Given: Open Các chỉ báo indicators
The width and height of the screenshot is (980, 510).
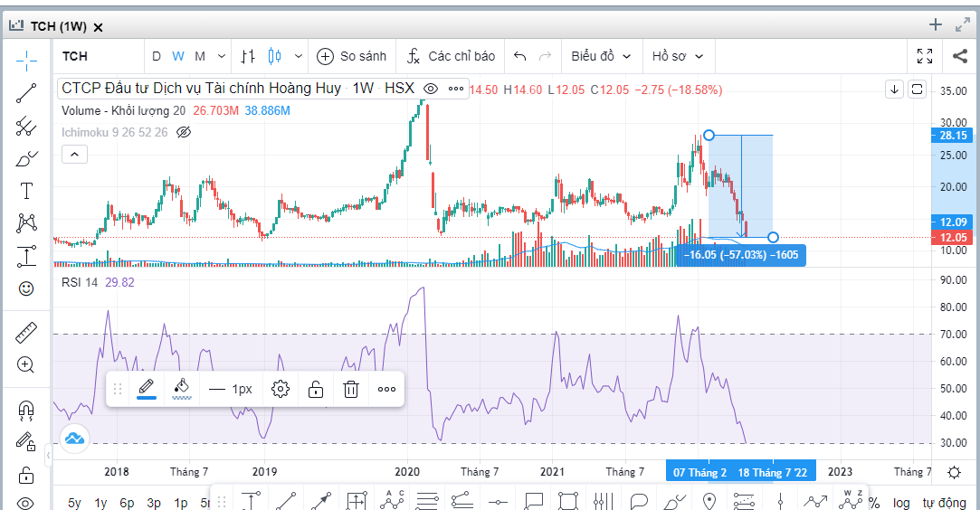Looking at the screenshot, I should (451, 56).
